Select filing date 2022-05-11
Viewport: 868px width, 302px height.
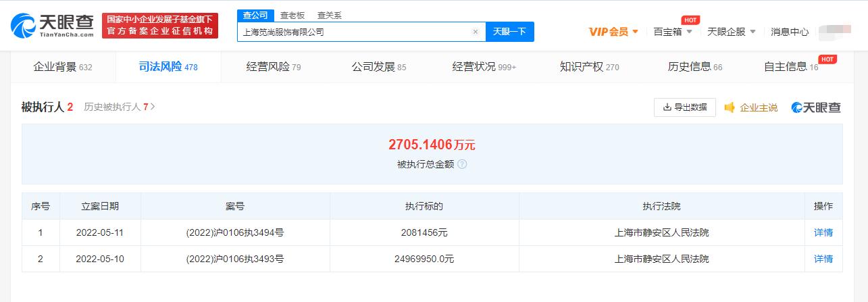click(x=100, y=232)
